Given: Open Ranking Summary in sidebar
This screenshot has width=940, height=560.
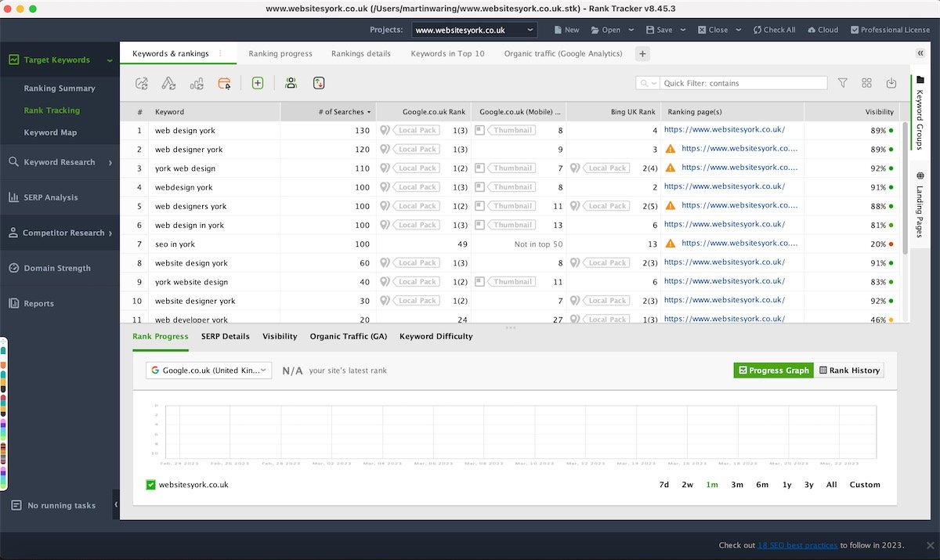Looking at the screenshot, I should pyautogui.click(x=60, y=89).
